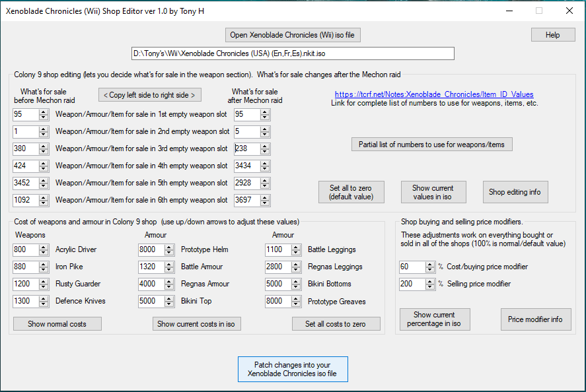Decrease Battle Armour cost

(169, 269)
